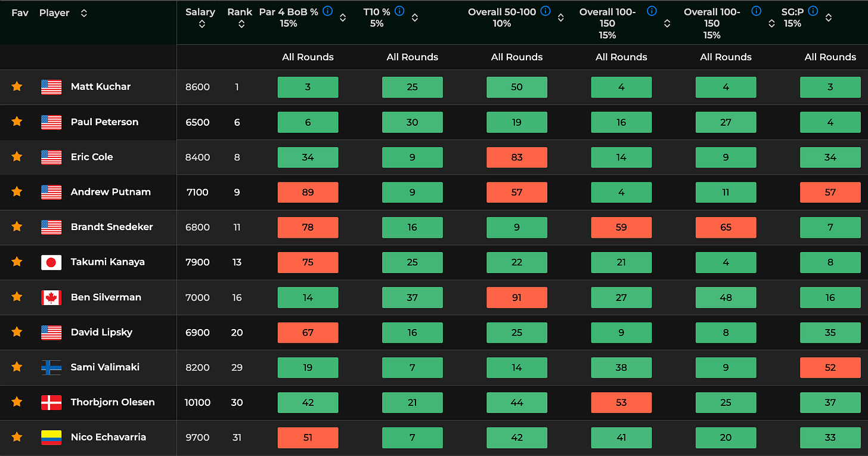Viewport: 868px width, 456px height.
Task: Click salary value 9700
Action: [197, 438]
